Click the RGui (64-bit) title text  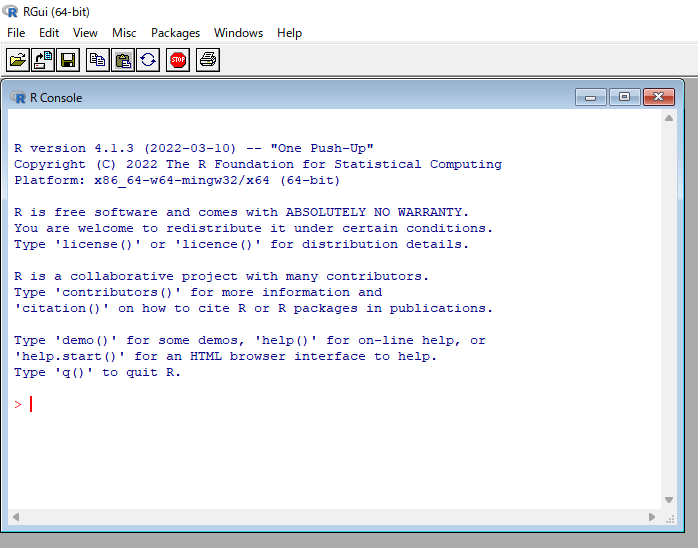coord(57,12)
